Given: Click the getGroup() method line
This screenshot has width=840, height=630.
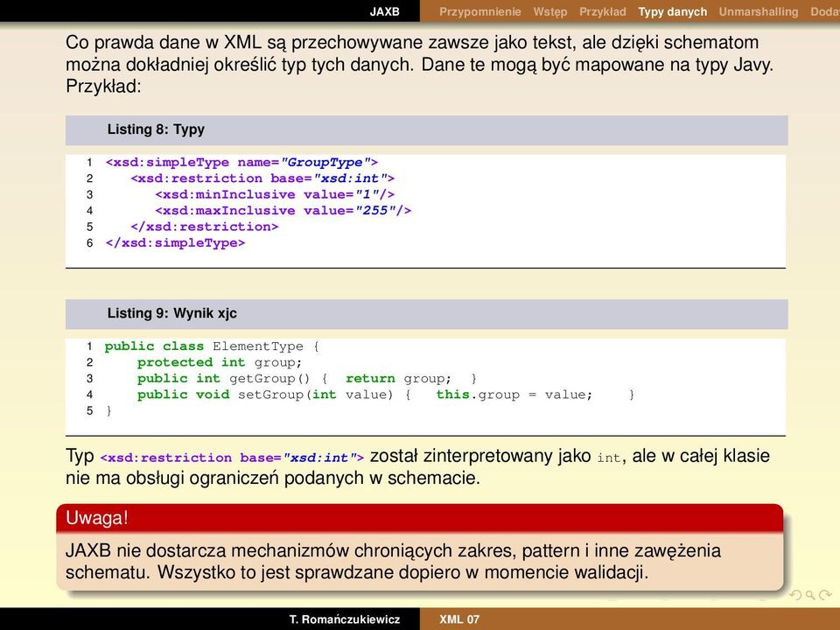Looking at the screenshot, I should [x=307, y=379].
